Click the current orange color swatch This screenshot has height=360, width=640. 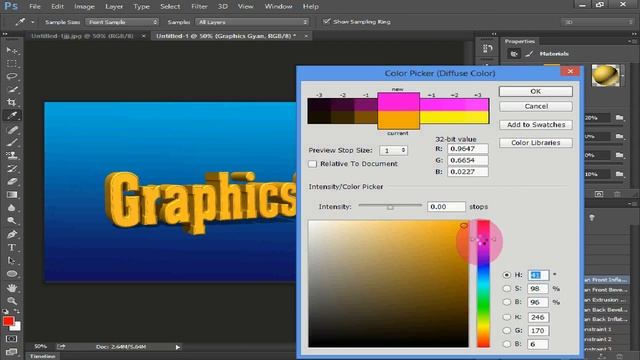pyautogui.click(x=398, y=120)
